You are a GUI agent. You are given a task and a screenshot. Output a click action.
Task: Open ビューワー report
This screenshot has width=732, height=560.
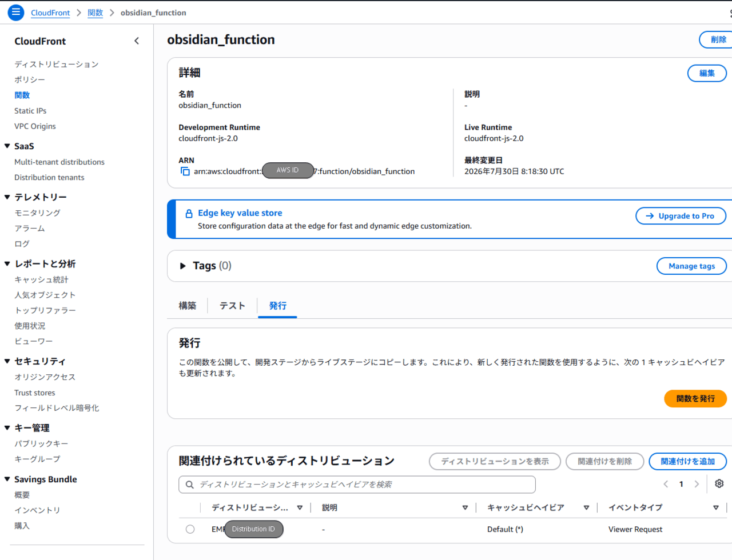coord(34,341)
